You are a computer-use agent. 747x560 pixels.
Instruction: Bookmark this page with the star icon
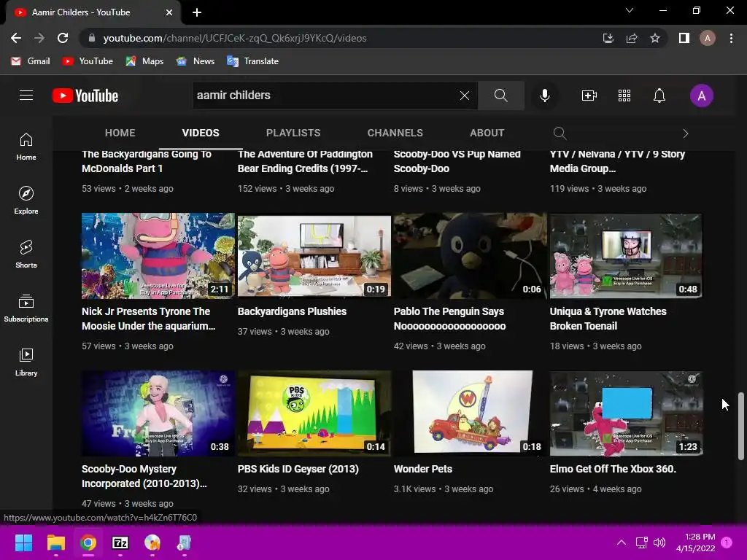coord(655,38)
